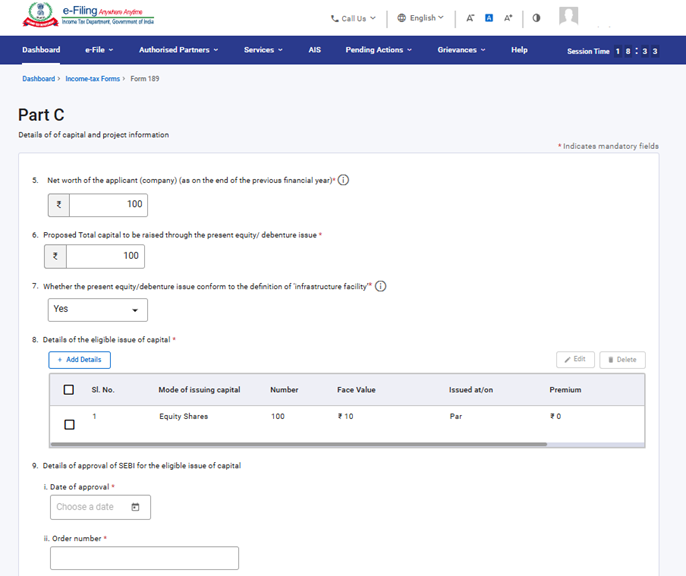Image resolution: width=686 pixels, height=576 pixels.
Task: Click the Add Details button
Action: tap(80, 360)
